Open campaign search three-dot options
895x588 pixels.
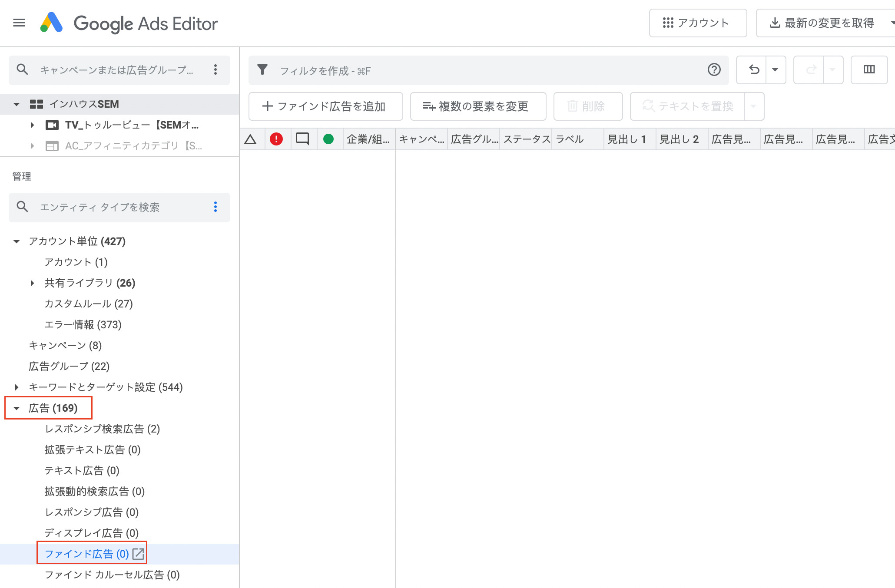coord(215,69)
